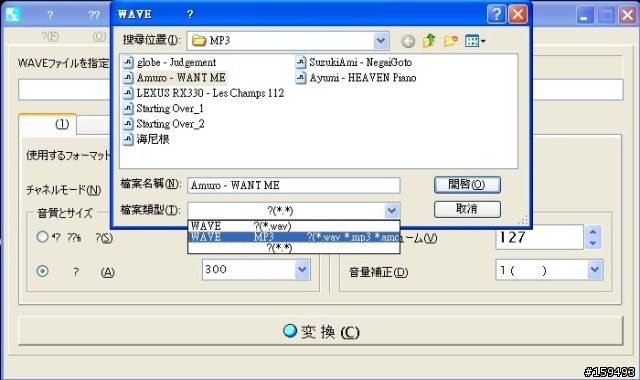Select the file named 海尼根

point(146,140)
